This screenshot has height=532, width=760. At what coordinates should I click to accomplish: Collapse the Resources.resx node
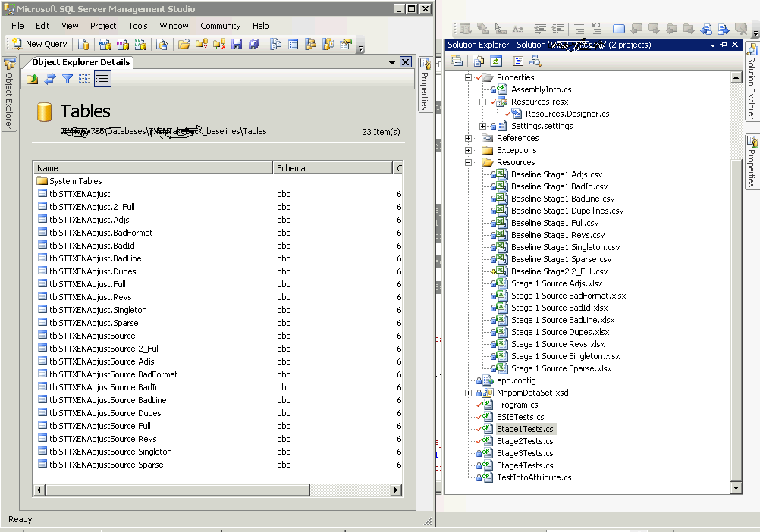tap(482, 102)
